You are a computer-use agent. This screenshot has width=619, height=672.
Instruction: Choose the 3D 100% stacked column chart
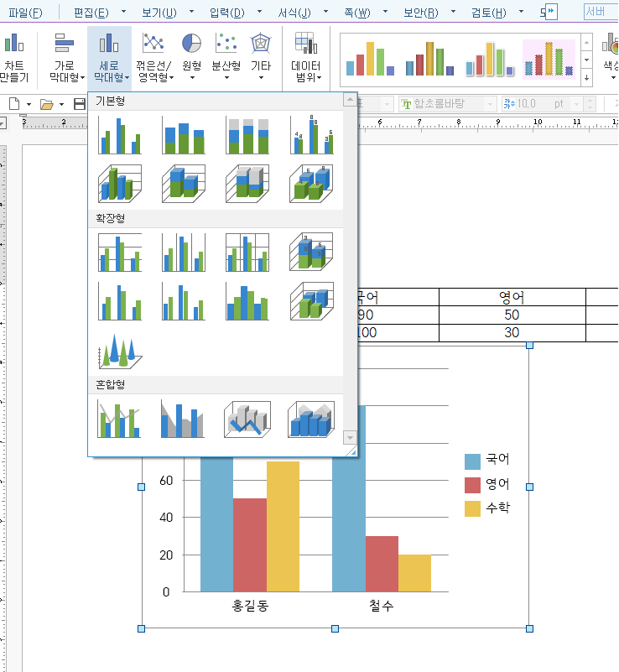click(x=247, y=184)
